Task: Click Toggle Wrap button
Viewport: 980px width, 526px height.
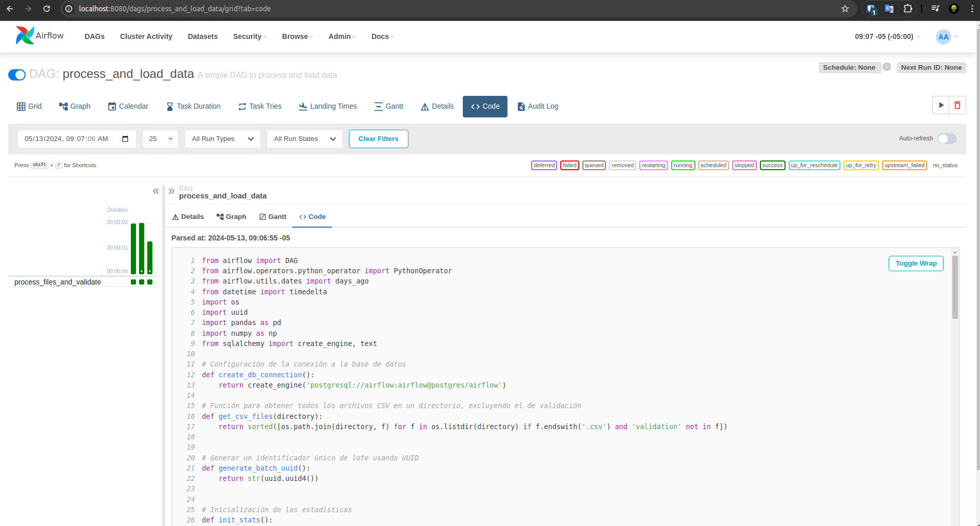Action: pyautogui.click(x=916, y=264)
